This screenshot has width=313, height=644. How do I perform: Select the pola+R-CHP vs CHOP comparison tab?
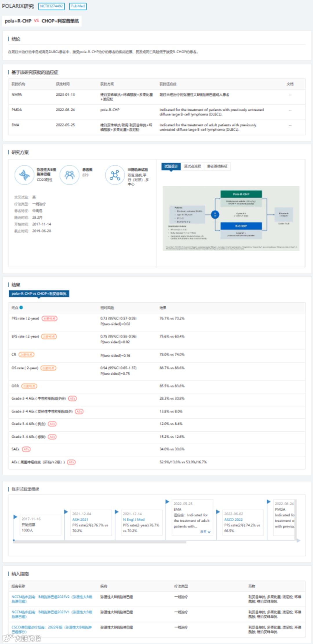42,21
